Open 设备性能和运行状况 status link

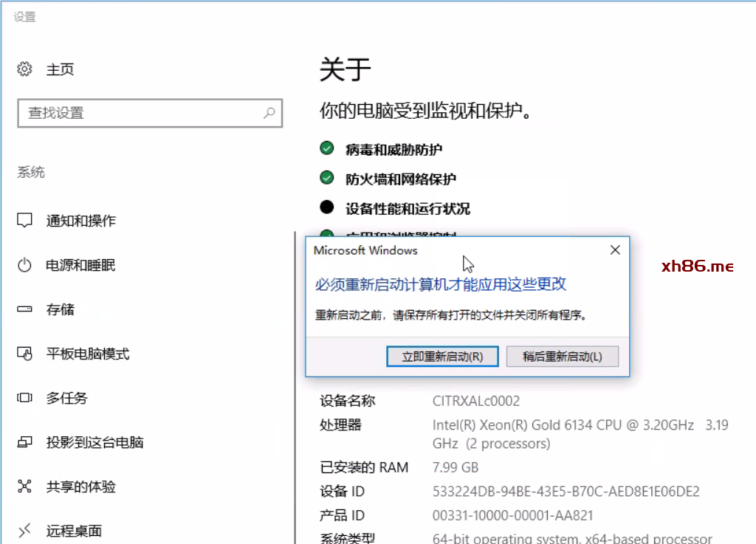click(408, 209)
